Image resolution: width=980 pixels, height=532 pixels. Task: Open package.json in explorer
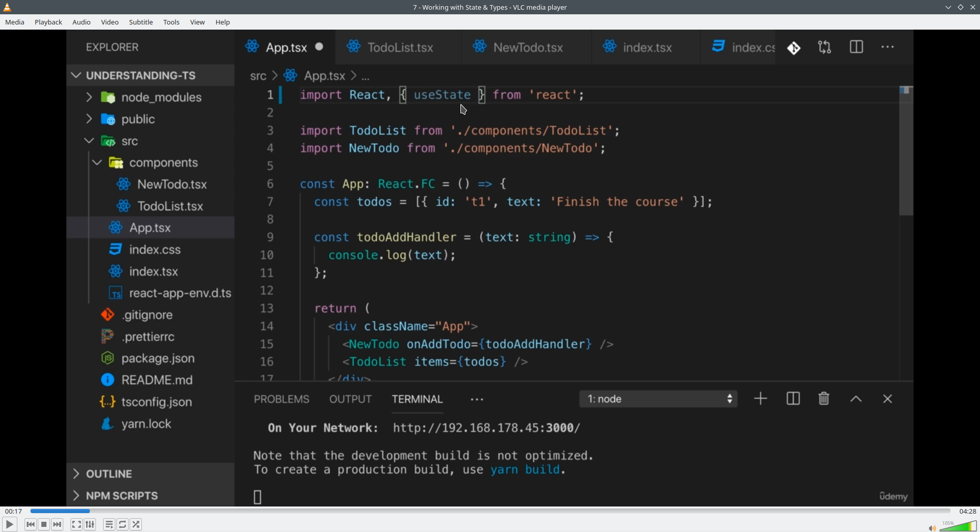pos(151,358)
